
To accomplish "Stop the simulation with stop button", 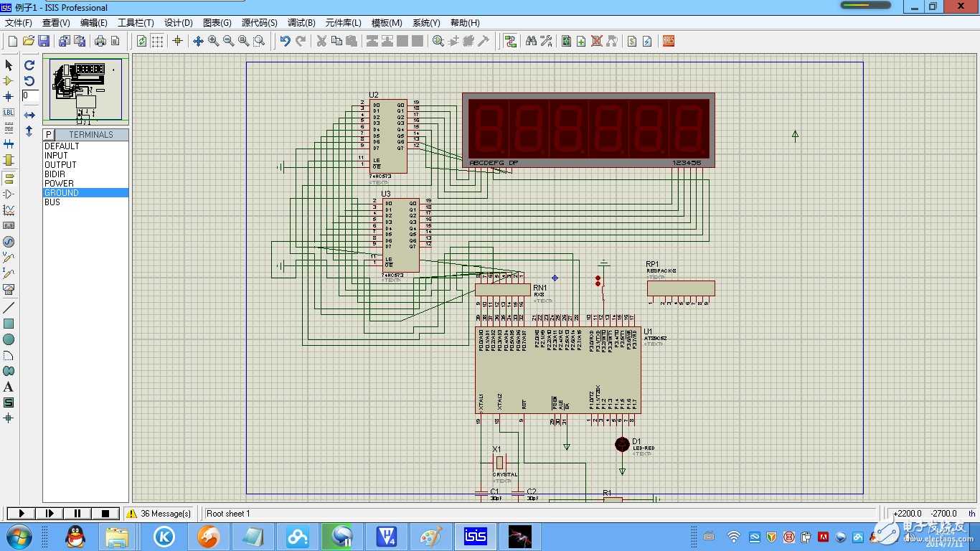I will tap(105, 514).
